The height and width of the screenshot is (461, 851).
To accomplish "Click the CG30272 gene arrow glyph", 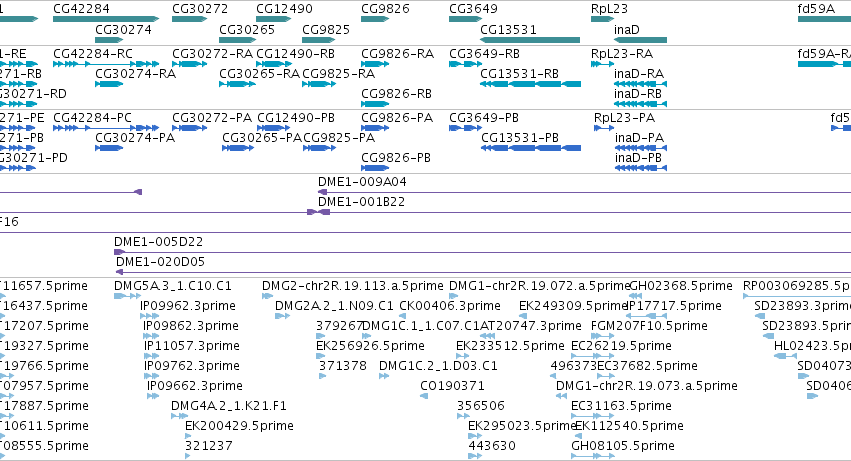I will pyautogui.click(x=189, y=19).
